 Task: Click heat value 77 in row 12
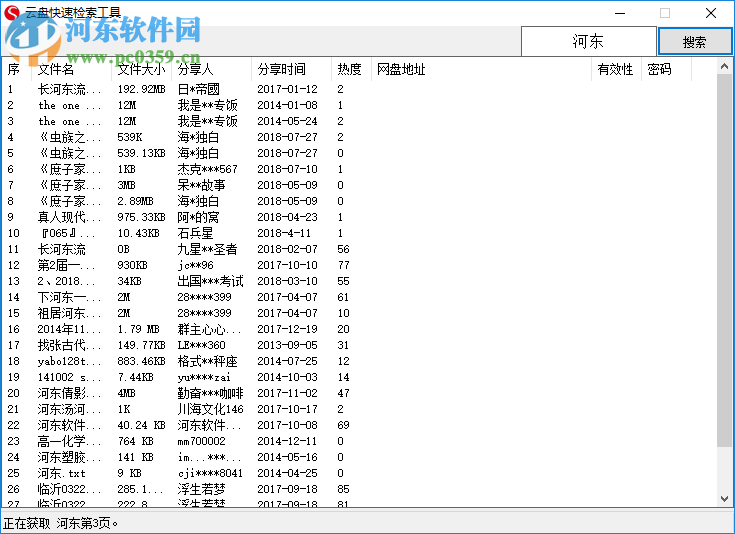tap(344, 265)
